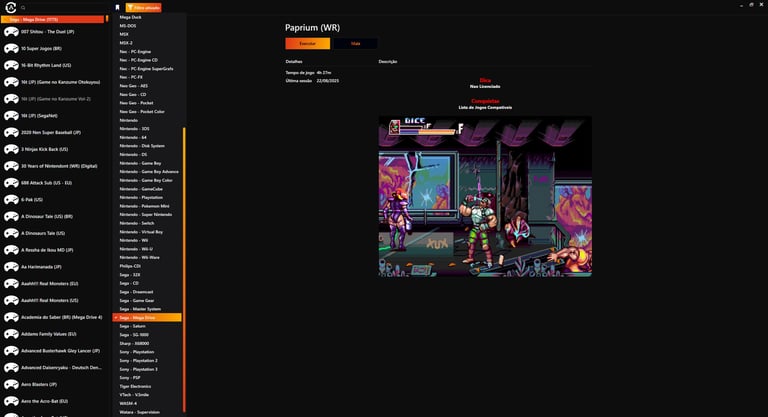The width and height of the screenshot is (768, 417).
Task: Click controller icon for 007 Shitou - The Duel
Action: pyautogui.click(x=11, y=32)
